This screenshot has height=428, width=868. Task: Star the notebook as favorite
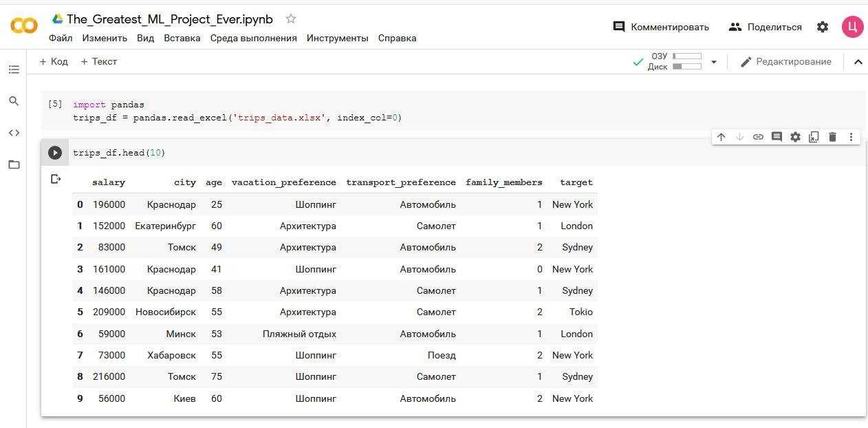click(x=291, y=19)
